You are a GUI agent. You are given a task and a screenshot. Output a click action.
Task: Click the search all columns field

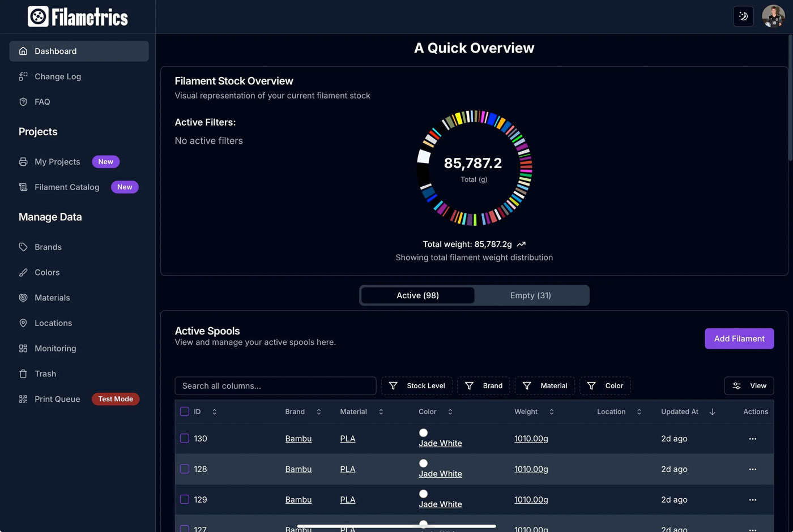click(x=275, y=385)
